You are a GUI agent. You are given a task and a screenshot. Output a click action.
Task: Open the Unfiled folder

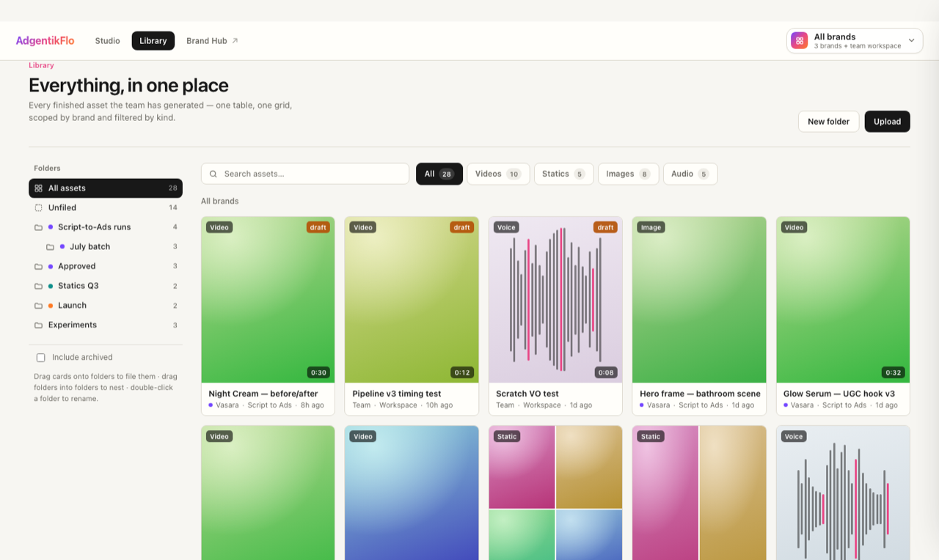[x=106, y=207]
